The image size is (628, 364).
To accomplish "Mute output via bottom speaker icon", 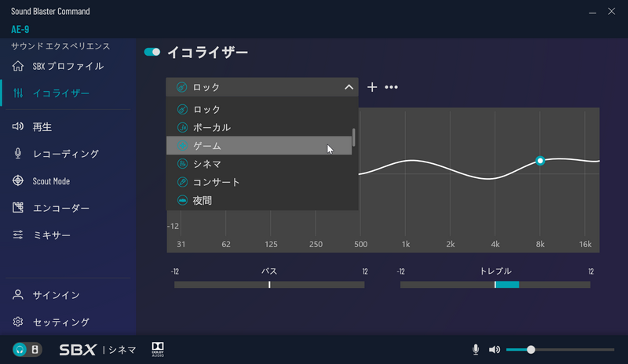I will [x=495, y=350].
